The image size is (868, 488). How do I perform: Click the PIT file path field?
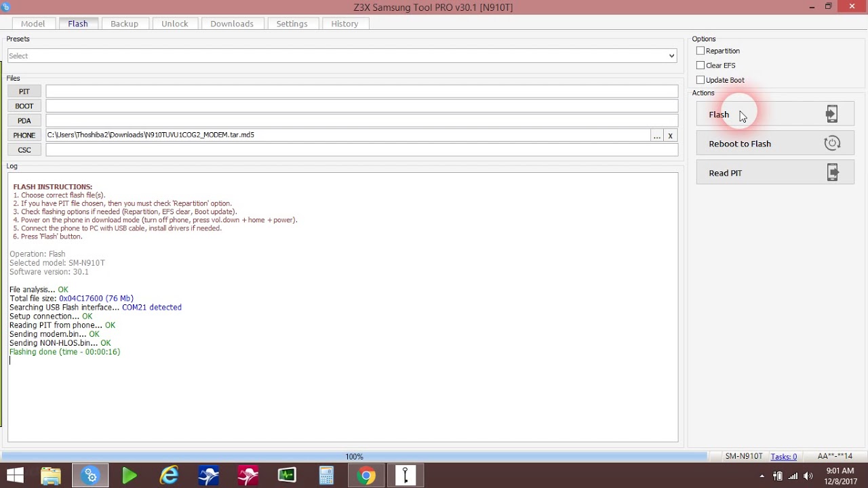point(361,91)
